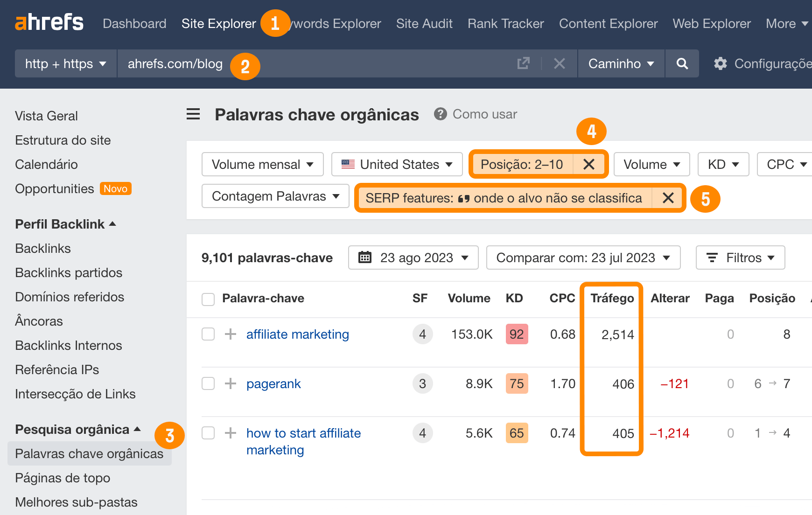Switch to Rank Tracker in the navigation
Screen dimensions: 812x515
pos(505,23)
